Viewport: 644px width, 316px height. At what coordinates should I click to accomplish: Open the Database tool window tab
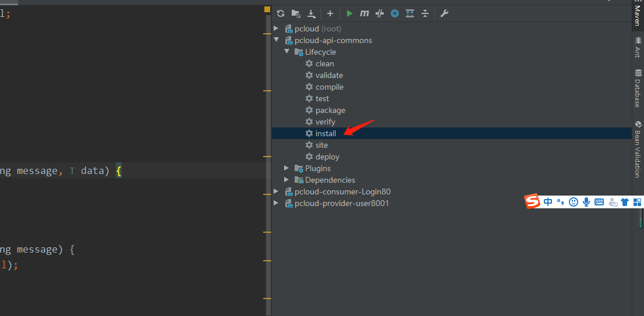[638, 88]
